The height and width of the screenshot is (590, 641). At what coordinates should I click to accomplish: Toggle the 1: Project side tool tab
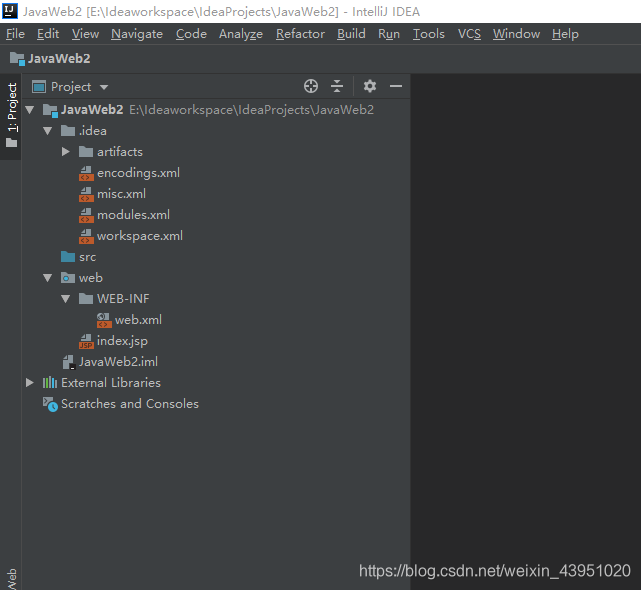[11, 117]
